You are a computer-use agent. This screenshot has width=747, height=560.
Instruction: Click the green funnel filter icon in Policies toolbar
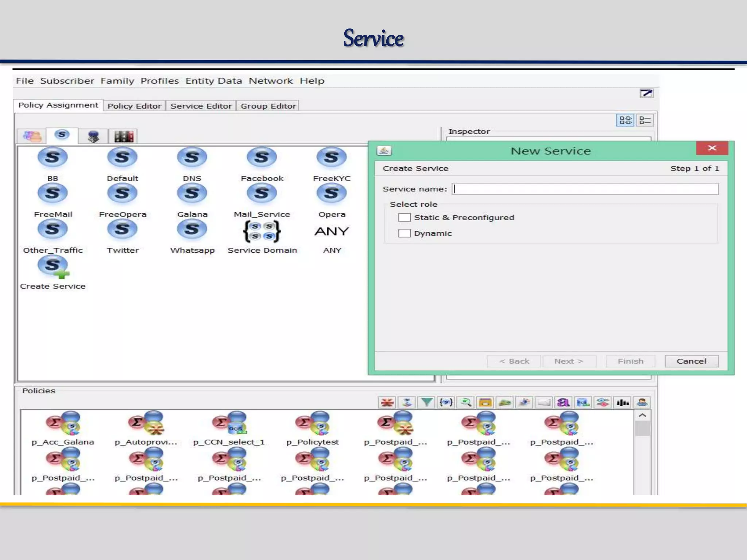[x=426, y=402]
